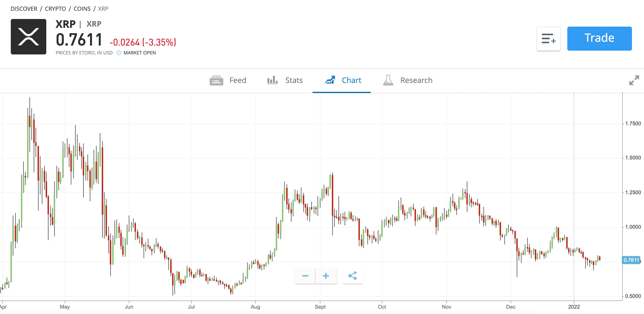
Task: Select the Chart tab
Action: click(342, 80)
